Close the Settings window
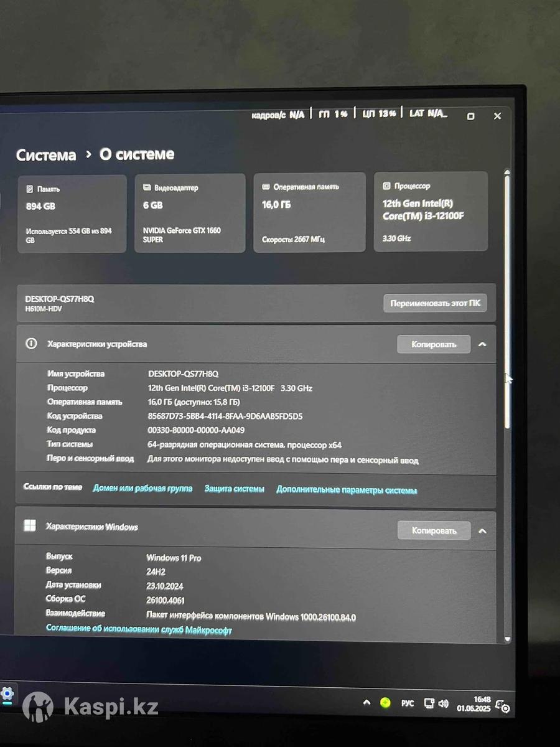The width and height of the screenshot is (560, 747). (x=497, y=116)
